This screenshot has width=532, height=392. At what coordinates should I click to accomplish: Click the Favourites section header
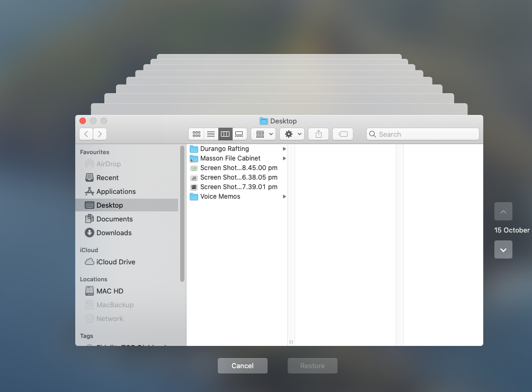point(95,152)
